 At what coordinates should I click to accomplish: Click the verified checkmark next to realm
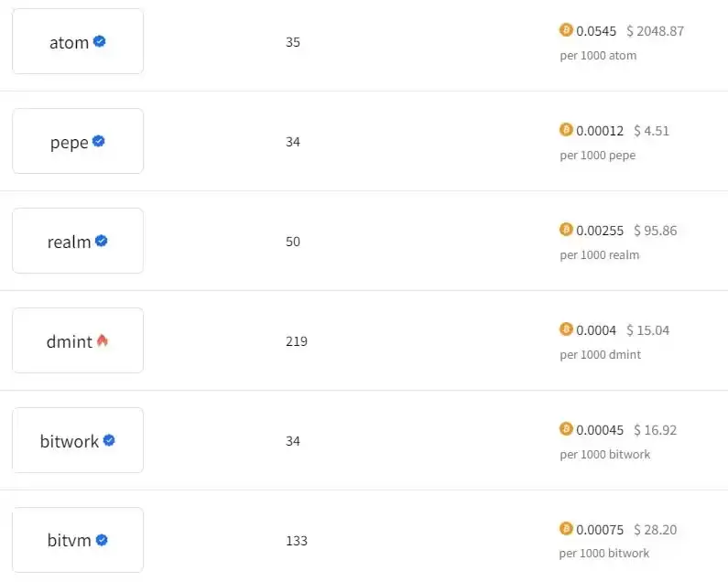(x=102, y=241)
